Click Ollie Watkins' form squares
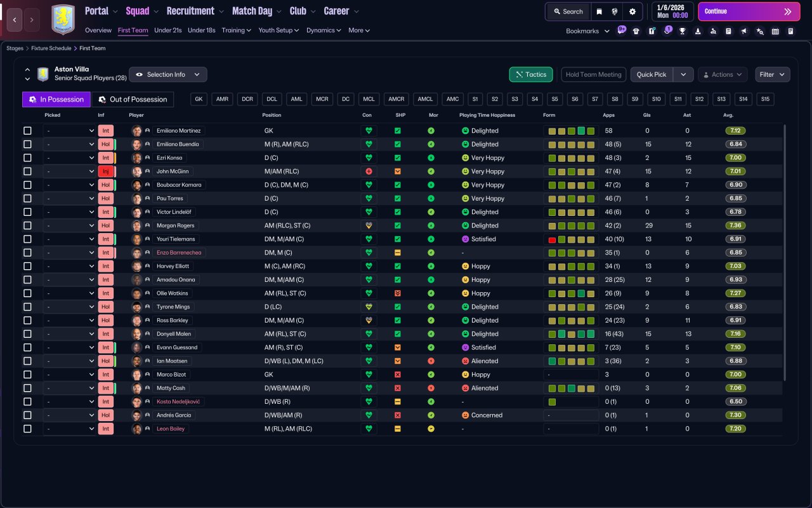812x508 pixels. [x=571, y=293]
